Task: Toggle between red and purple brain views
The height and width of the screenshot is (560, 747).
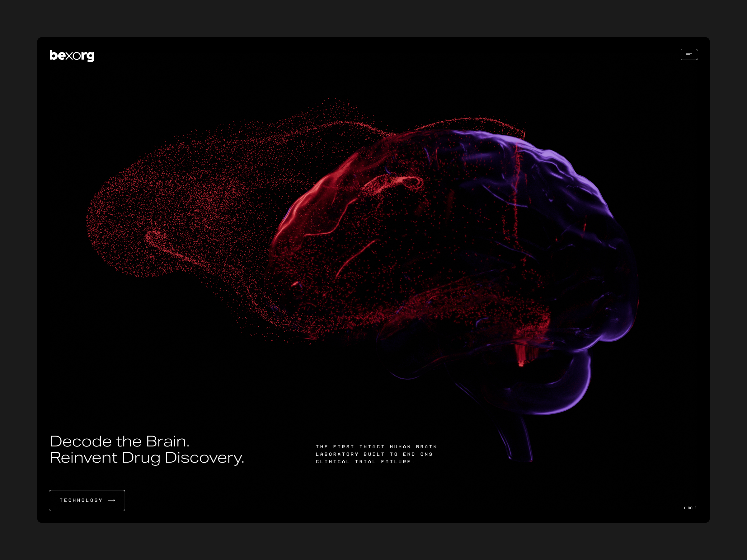Action: tap(473, 236)
